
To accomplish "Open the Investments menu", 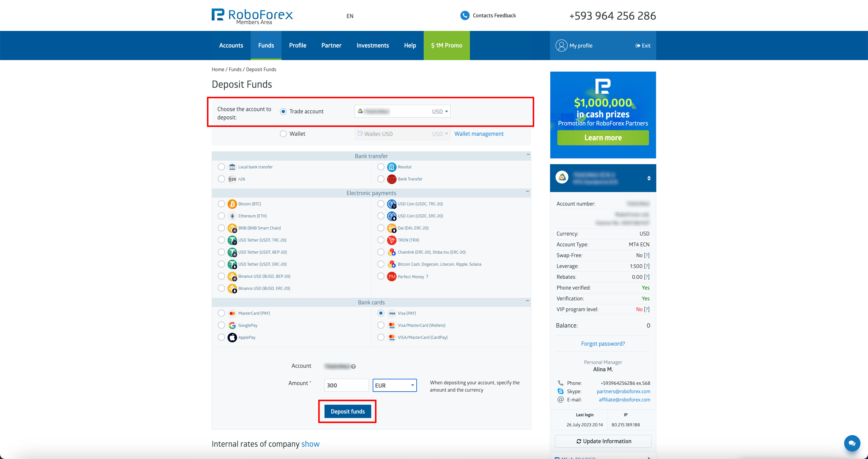I will click(x=373, y=45).
